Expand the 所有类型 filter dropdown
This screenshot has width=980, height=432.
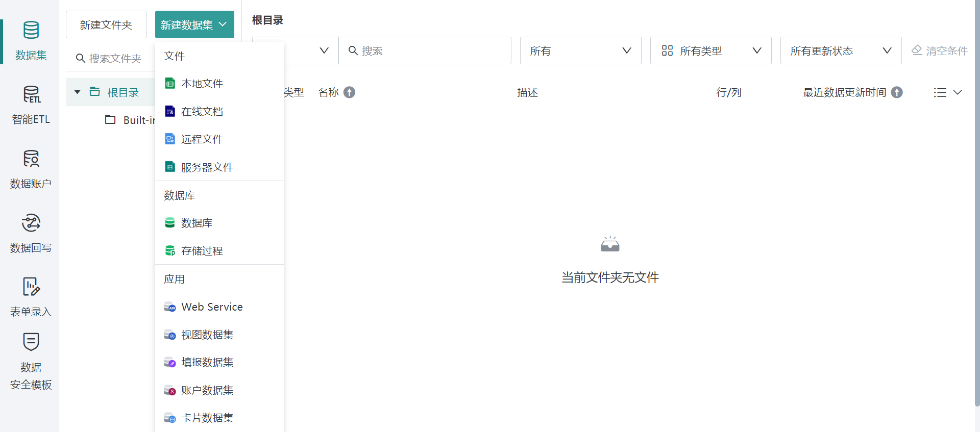(710, 50)
